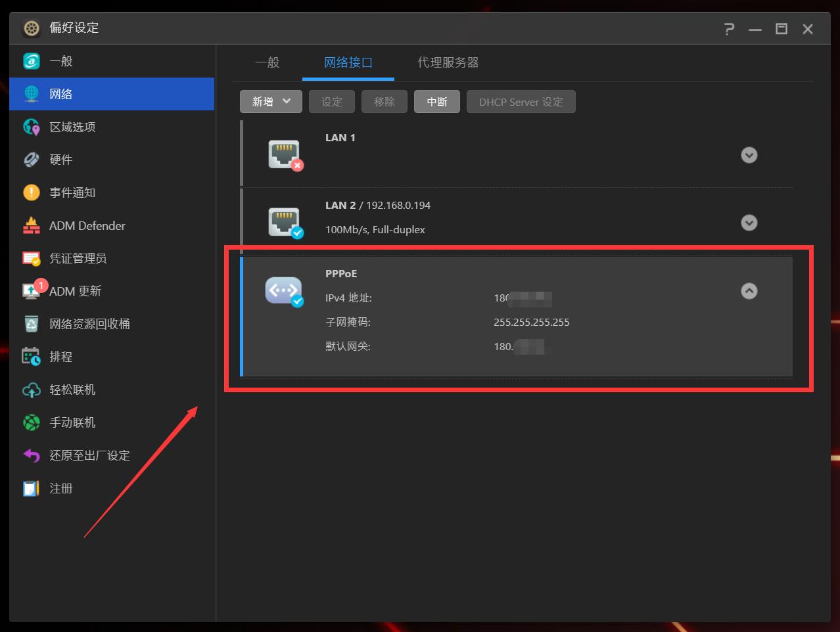Open the help question mark in title bar
The width and height of the screenshot is (840, 632).
tap(728, 29)
